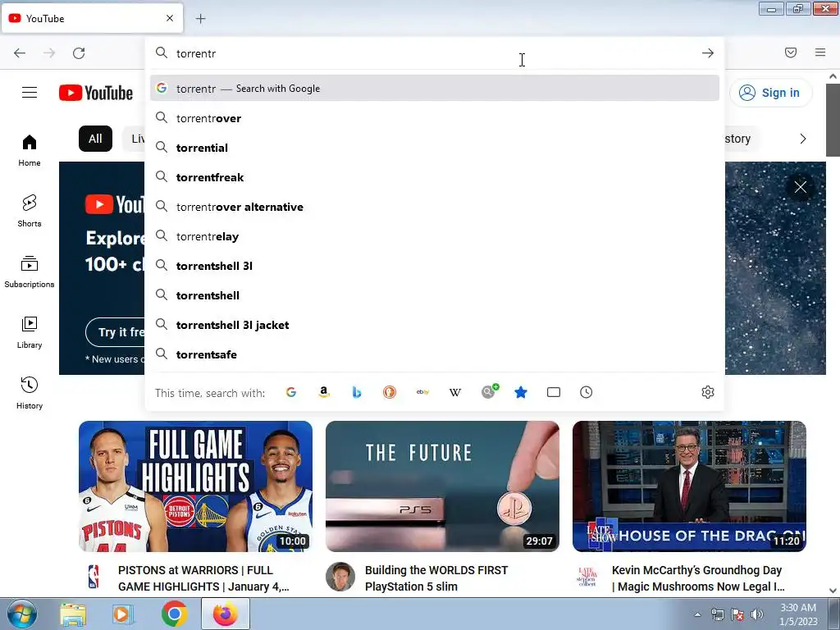This screenshot has width=840, height=630.
Task: Choose the "torrentsafe" suggestion
Action: pos(435,354)
